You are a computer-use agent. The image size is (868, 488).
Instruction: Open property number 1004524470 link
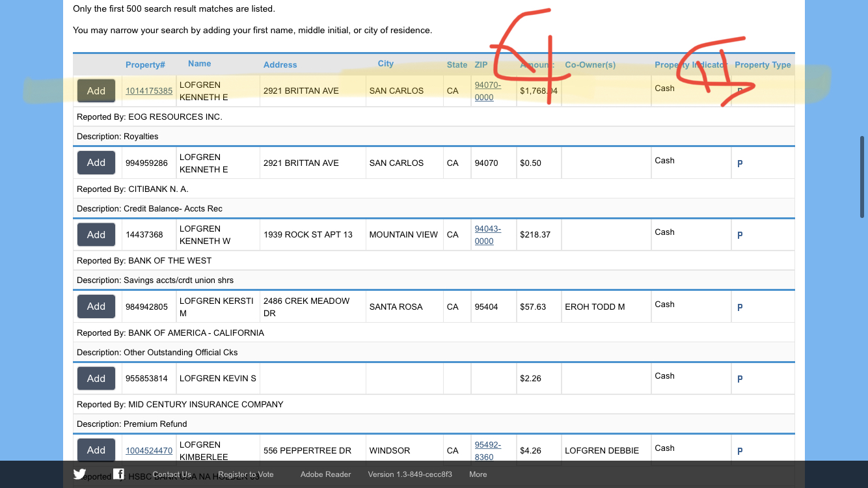149,450
